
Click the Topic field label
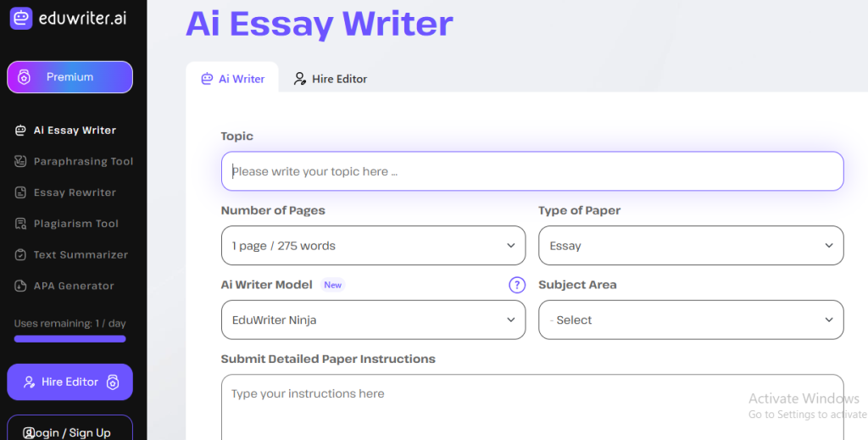coord(237,136)
